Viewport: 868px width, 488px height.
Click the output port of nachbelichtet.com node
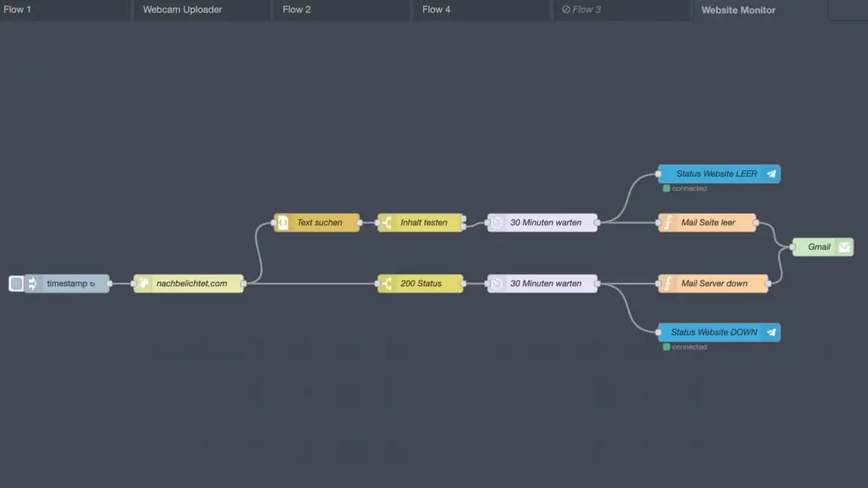pyautogui.click(x=244, y=283)
